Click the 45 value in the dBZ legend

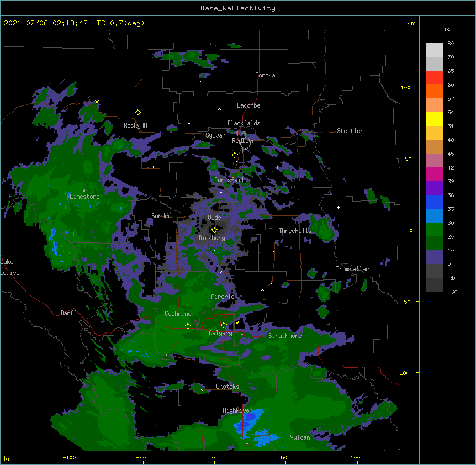pos(451,154)
